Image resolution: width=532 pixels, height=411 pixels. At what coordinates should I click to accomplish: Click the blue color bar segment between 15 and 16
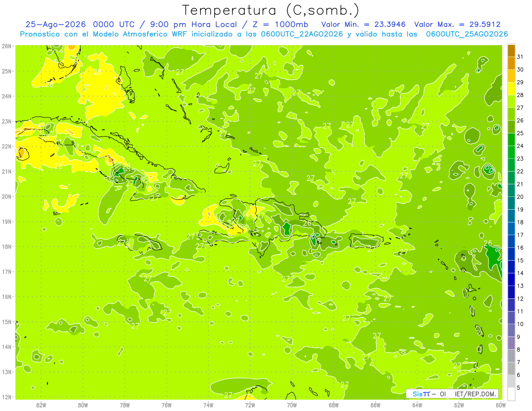coord(511,254)
